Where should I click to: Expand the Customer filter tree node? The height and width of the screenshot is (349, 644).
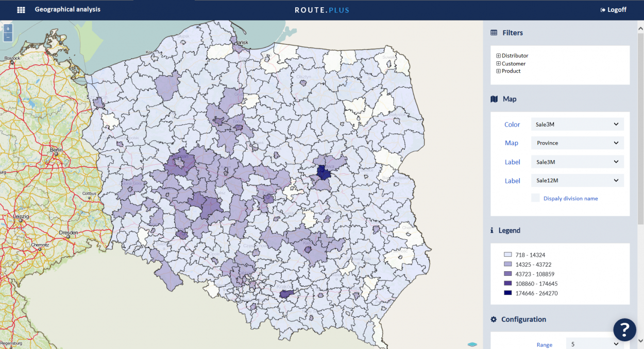(x=498, y=63)
